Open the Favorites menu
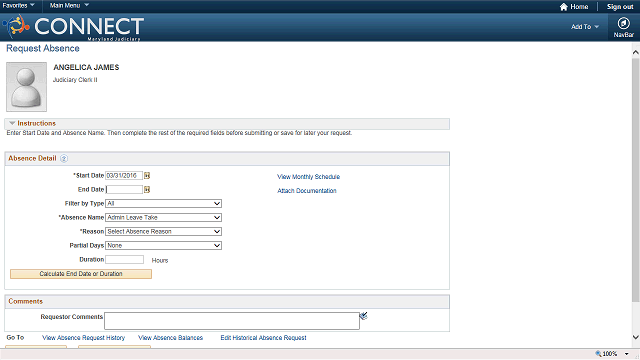 pos(18,5)
